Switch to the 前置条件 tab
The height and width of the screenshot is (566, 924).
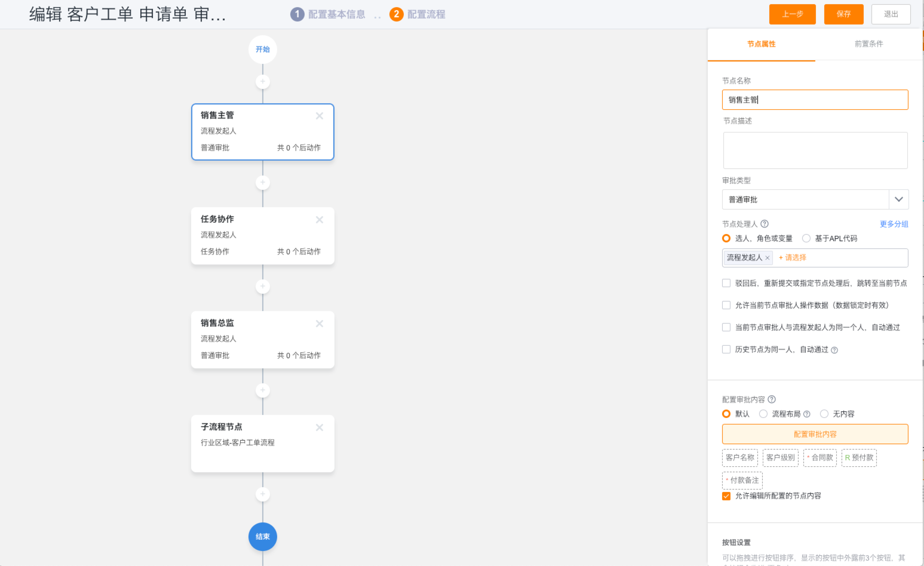[868, 44]
